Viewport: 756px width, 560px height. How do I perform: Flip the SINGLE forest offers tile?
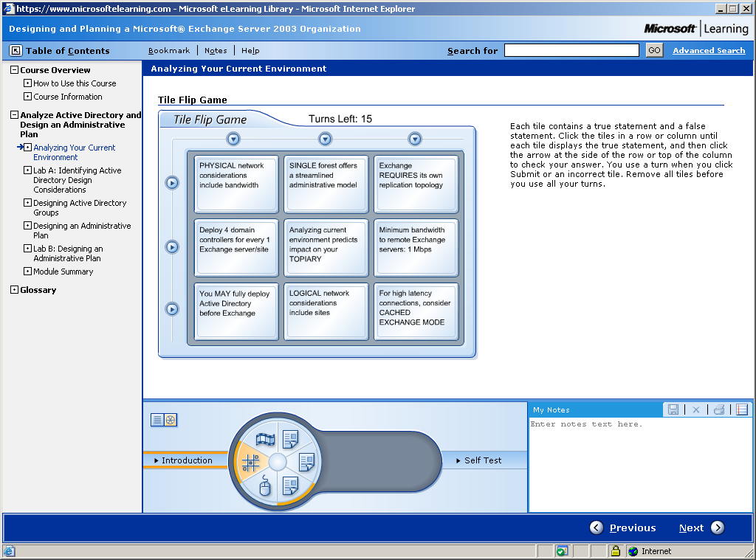tap(326, 184)
